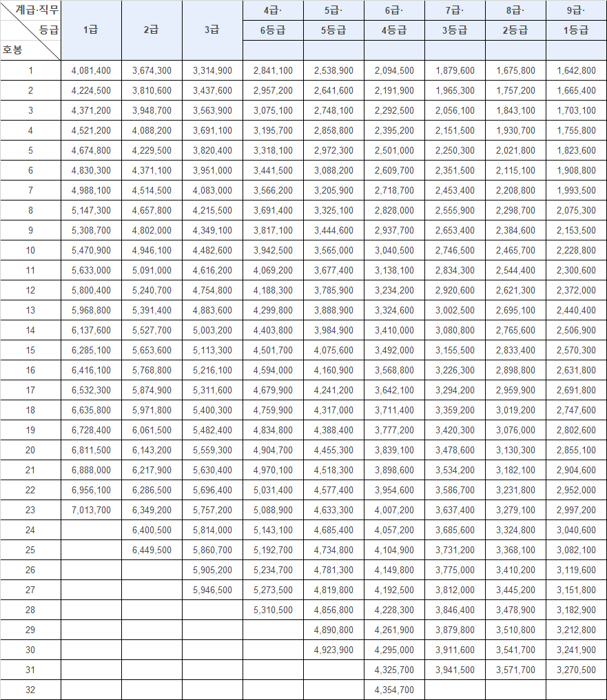Select cell with 4,633,300

334,511
